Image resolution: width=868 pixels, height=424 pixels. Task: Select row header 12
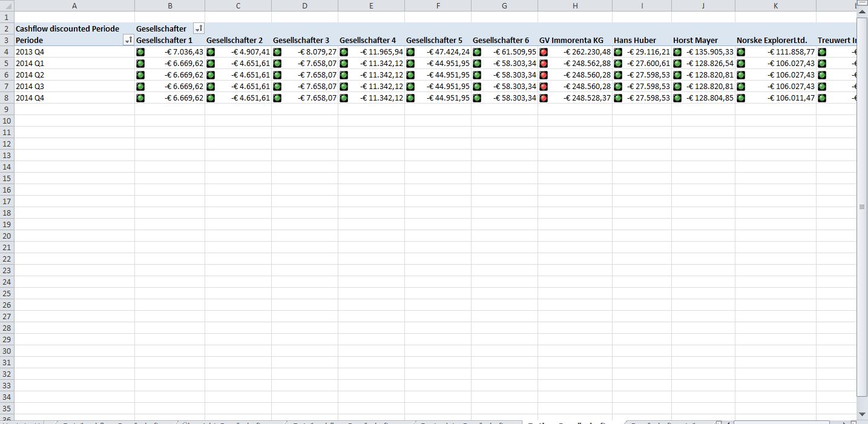[7, 144]
